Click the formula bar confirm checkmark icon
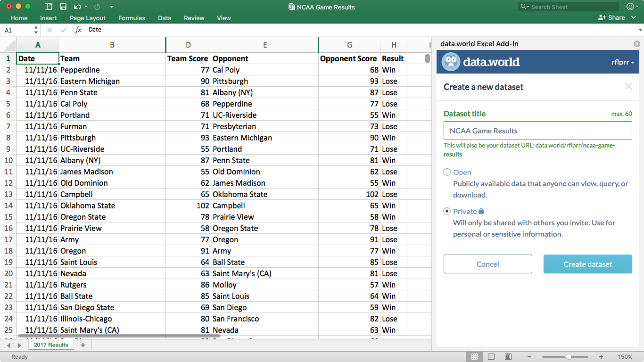The image size is (644, 362). 64,30
